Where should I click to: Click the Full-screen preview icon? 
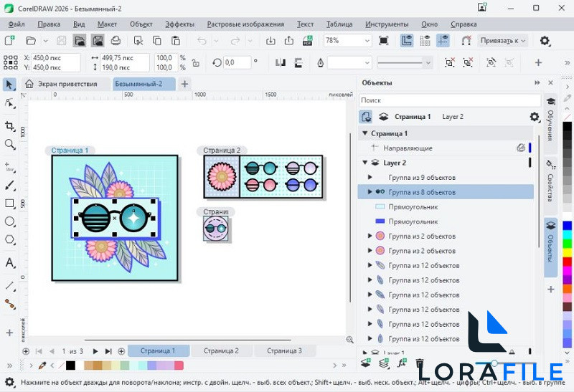384,40
